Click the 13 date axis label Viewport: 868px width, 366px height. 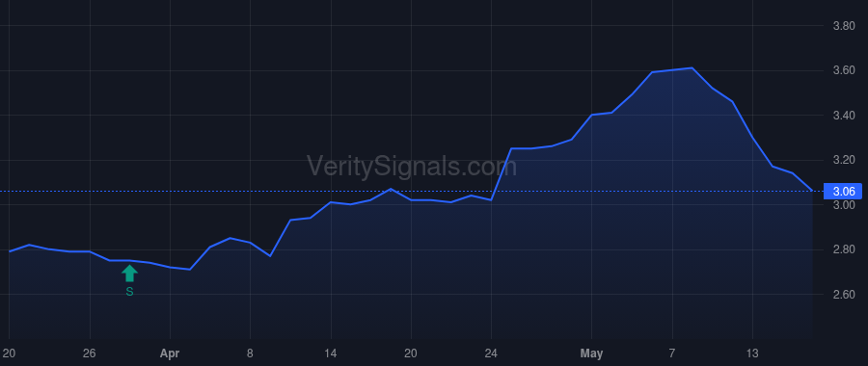(752, 353)
